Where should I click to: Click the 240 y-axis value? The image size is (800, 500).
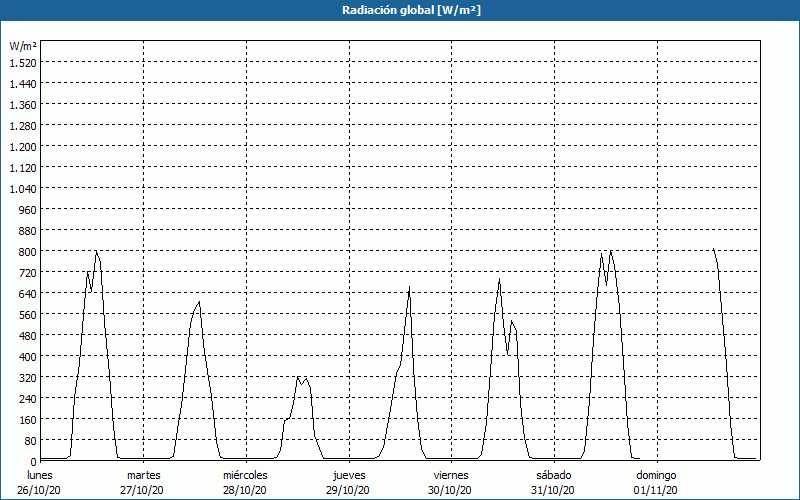click(x=28, y=398)
